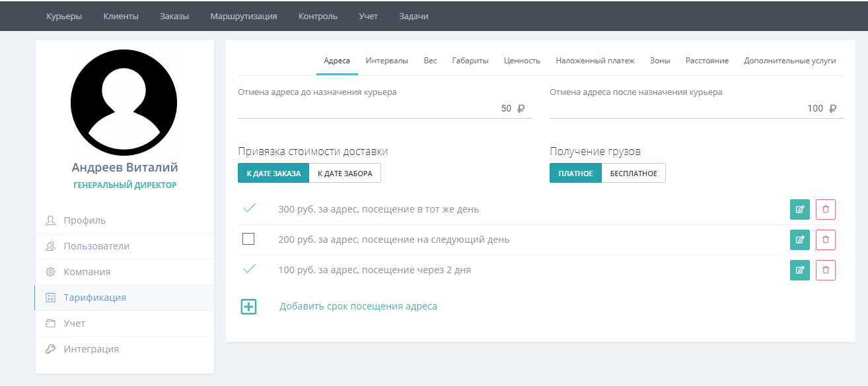This screenshot has height=386, width=868.
Task: Click the Пользователи users icon in sidebar
Action: pyautogui.click(x=51, y=246)
